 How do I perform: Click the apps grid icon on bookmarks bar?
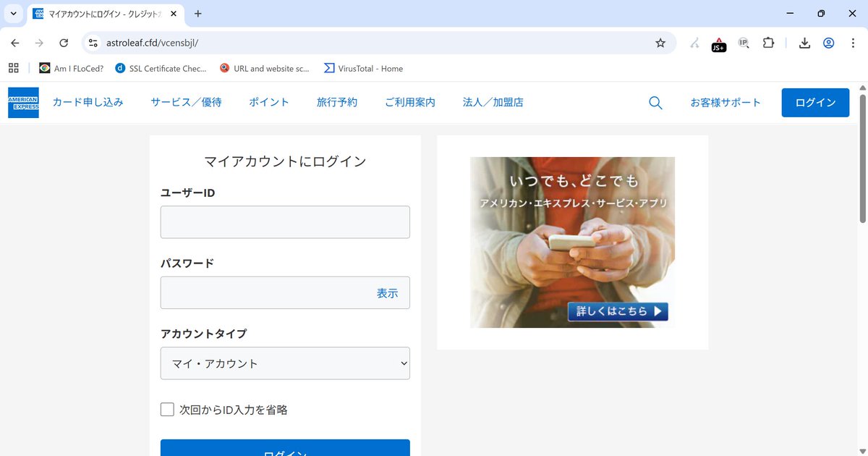pos(13,67)
